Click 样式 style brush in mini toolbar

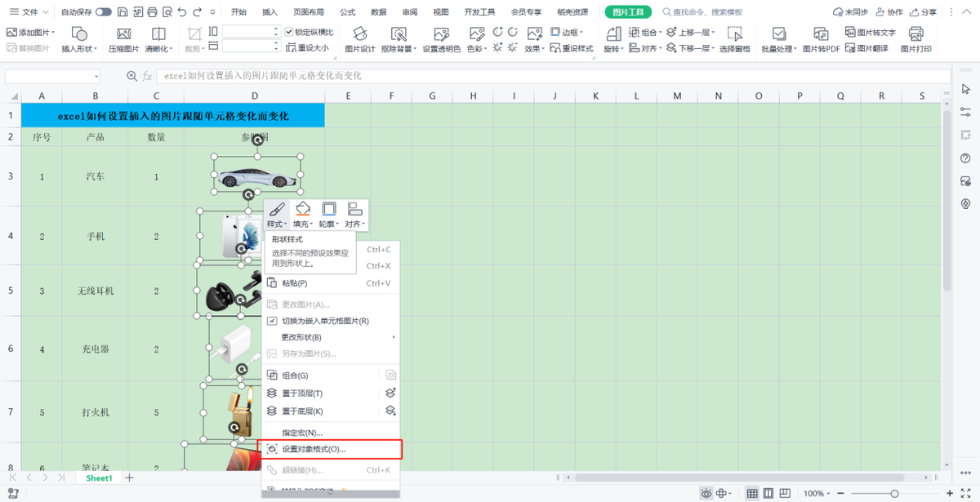click(277, 215)
